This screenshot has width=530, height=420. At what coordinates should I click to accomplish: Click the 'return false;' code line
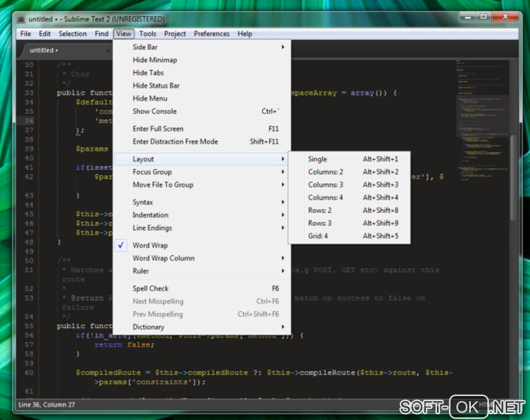[124, 345]
